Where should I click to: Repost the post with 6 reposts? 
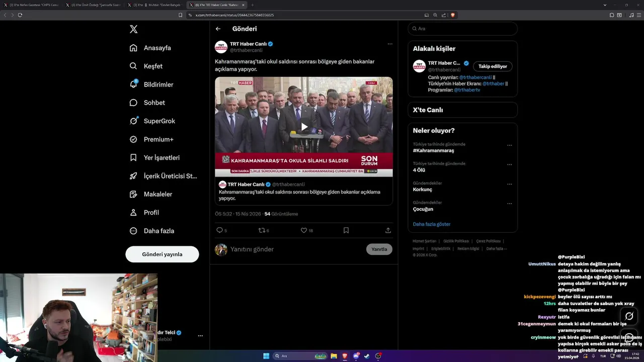tap(264, 230)
